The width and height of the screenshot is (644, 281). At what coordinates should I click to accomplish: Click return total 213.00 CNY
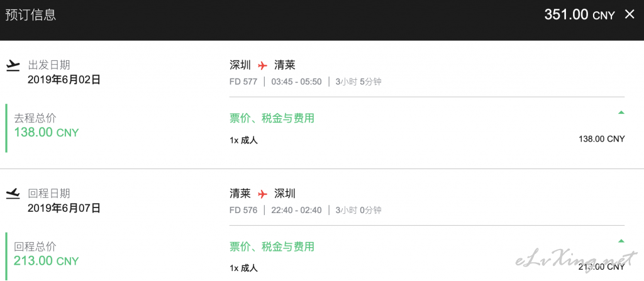click(x=47, y=260)
